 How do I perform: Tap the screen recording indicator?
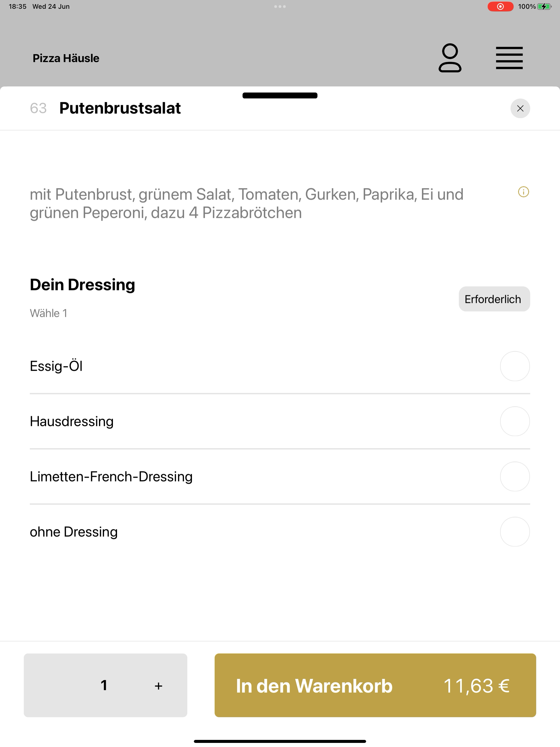(x=500, y=6)
